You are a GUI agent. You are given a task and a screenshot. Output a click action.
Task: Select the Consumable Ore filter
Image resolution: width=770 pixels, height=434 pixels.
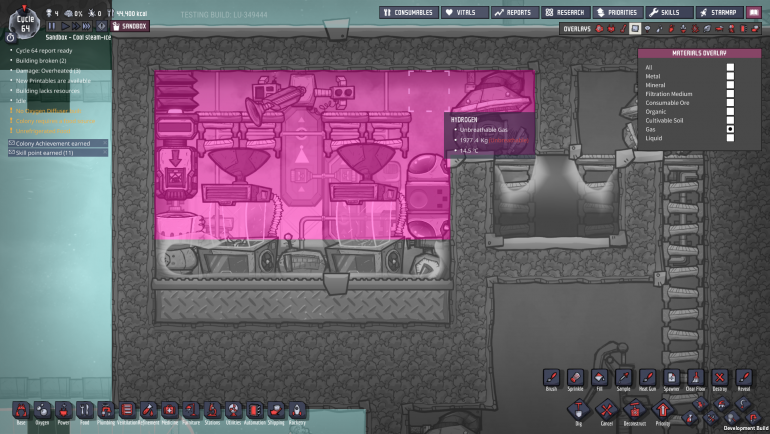click(x=730, y=103)
